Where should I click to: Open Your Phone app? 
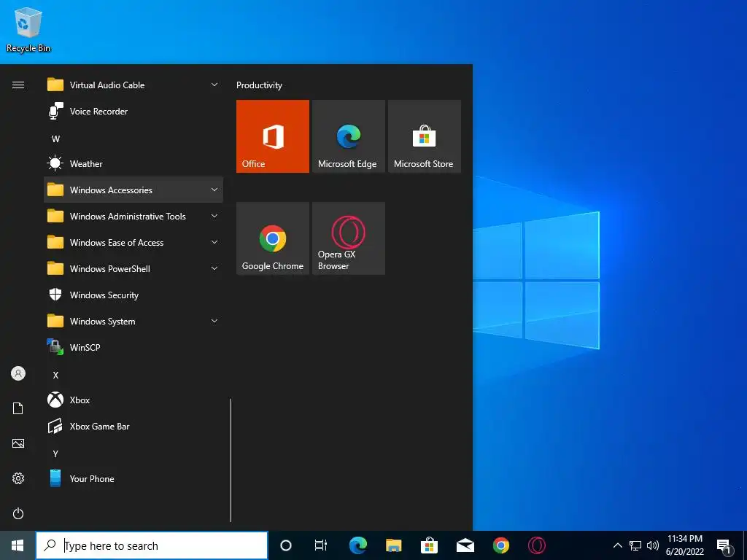[133, 479]
